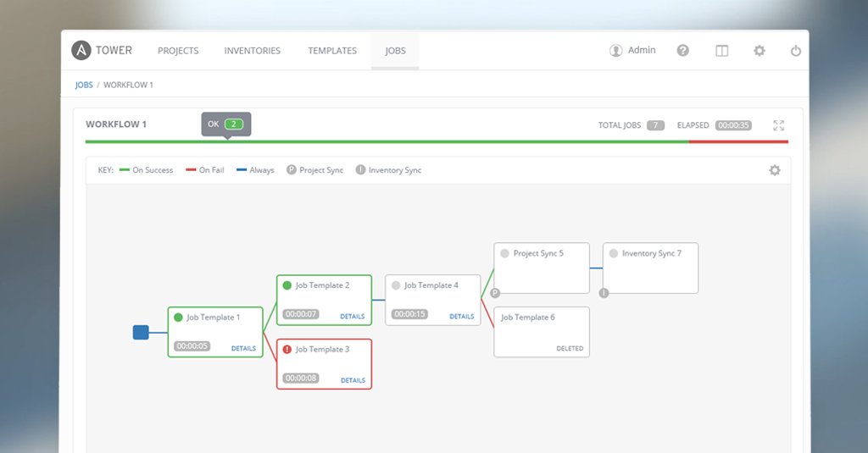This screenshot has width=868, height=453.
Task: Click the red failed progress bar segment
Action: point(738,142)
